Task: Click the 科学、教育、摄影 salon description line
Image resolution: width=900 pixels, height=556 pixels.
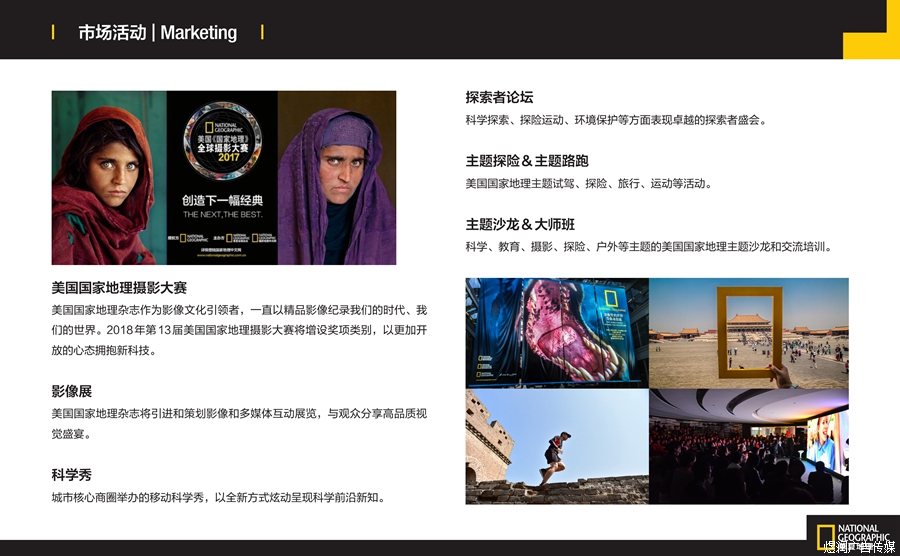Action: 649,247
